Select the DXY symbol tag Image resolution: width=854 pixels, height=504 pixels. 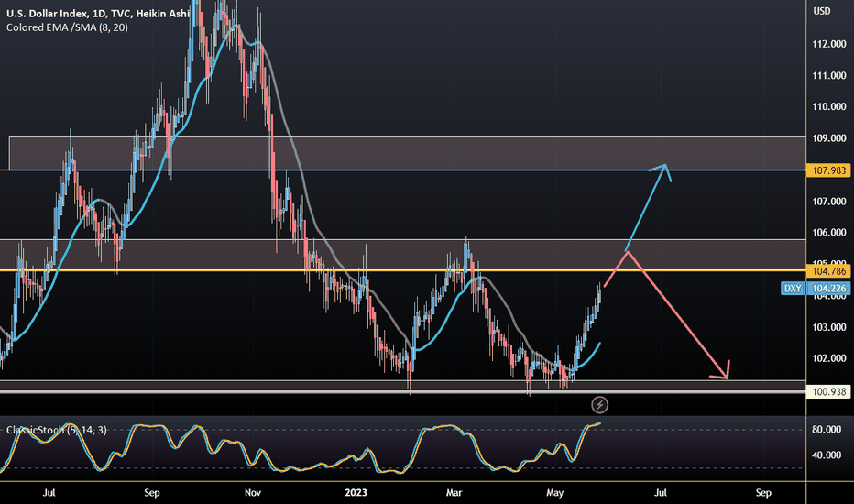coord(793,289)
